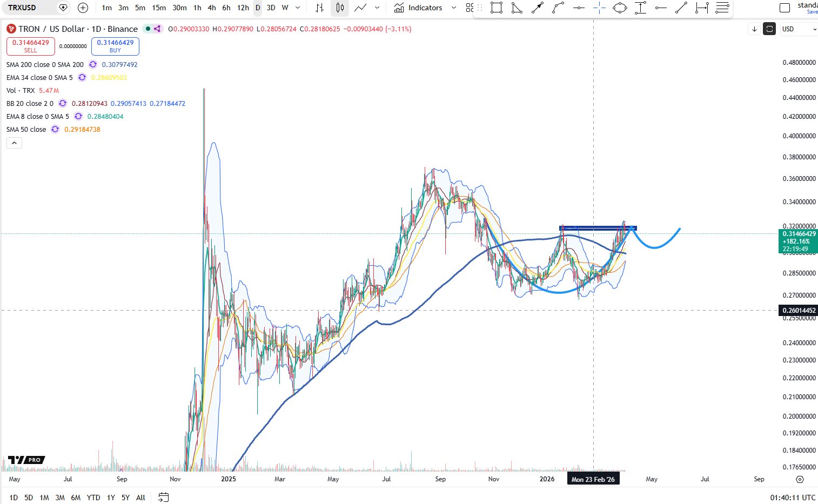Viewport: 818px width, 504px height.
Task: Select the Cross Line drawing tool
Action: [x=599, y=8]
